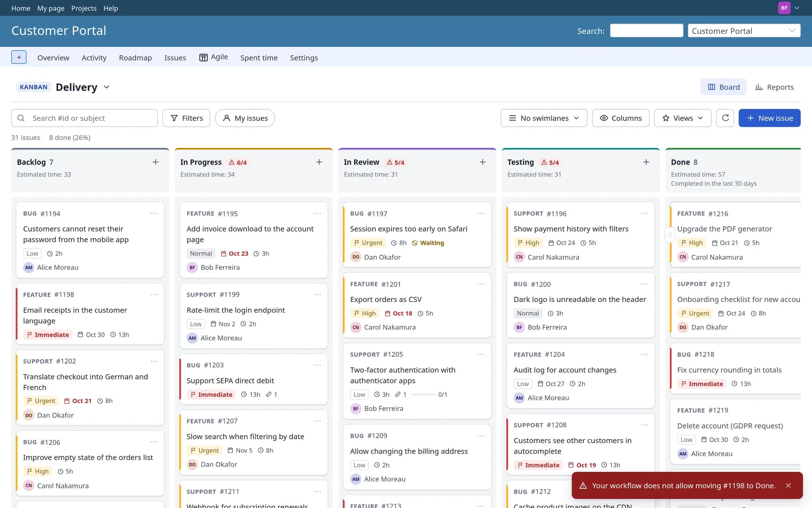
Task: Click the Waiting status on card #1197
Action: pyautogui.click(x=428, y=243)
